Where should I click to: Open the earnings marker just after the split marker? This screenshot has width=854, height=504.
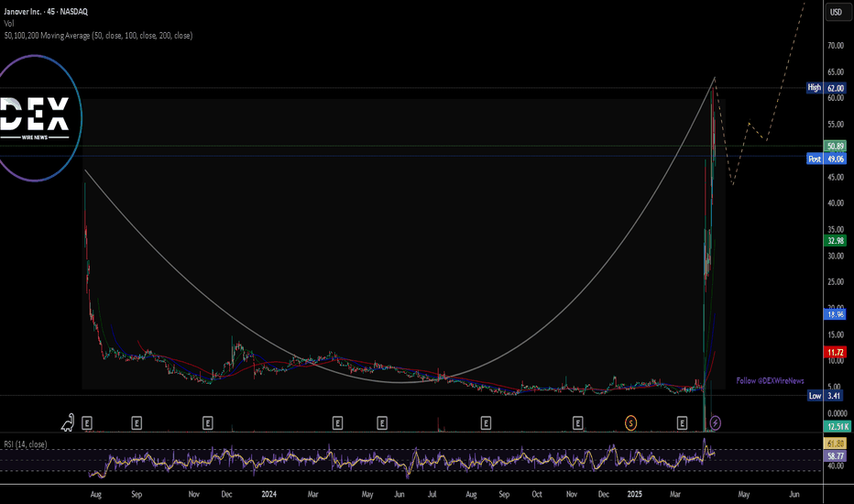pyautogui.click(x=682, y=422)
